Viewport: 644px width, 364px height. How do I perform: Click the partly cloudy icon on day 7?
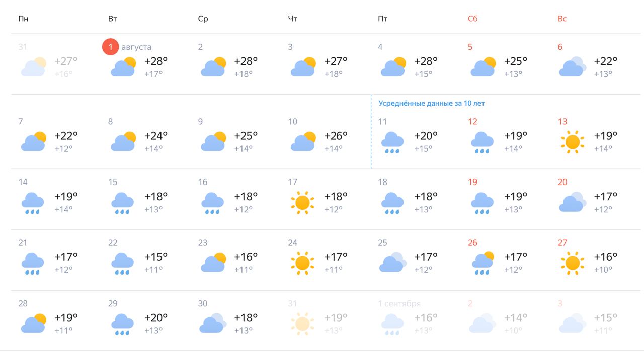tap(33, 142)
